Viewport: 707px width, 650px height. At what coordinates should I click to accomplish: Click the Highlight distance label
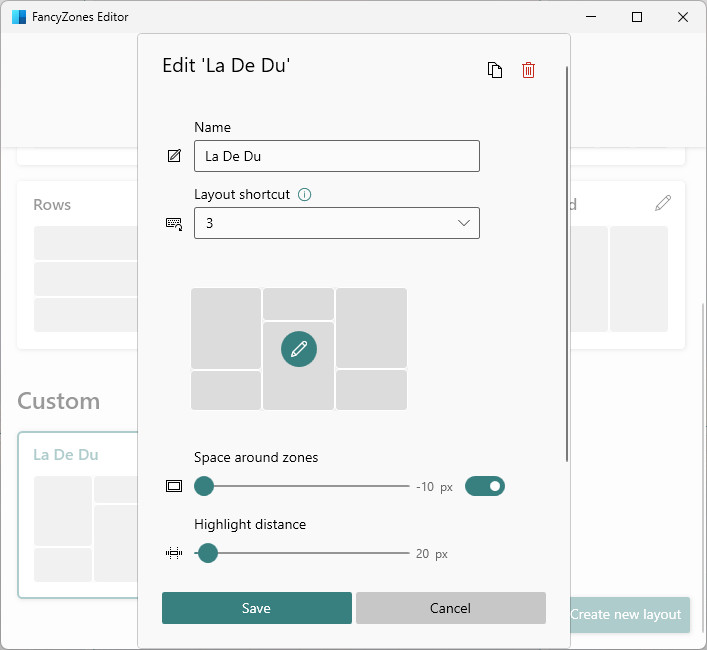coord(250,524)
